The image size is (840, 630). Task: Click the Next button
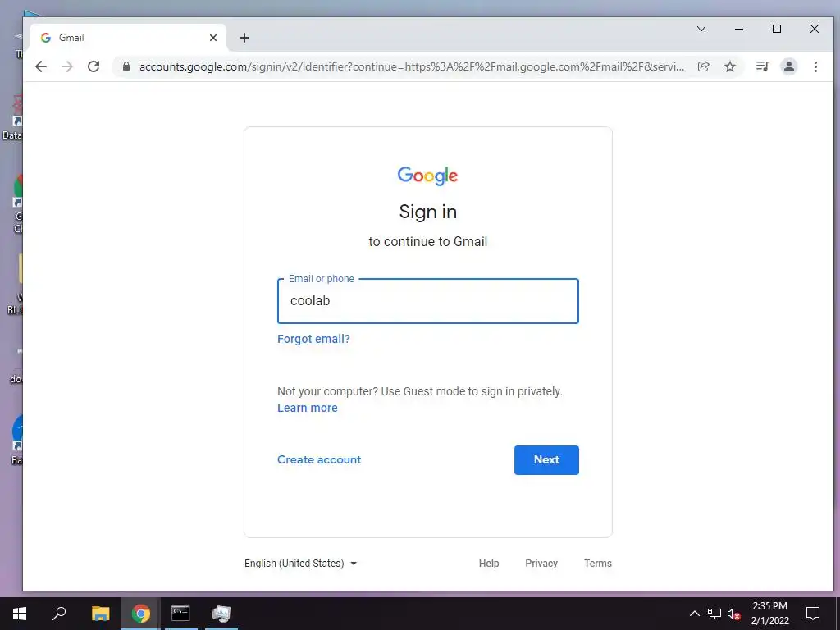[x=546, y=459]
